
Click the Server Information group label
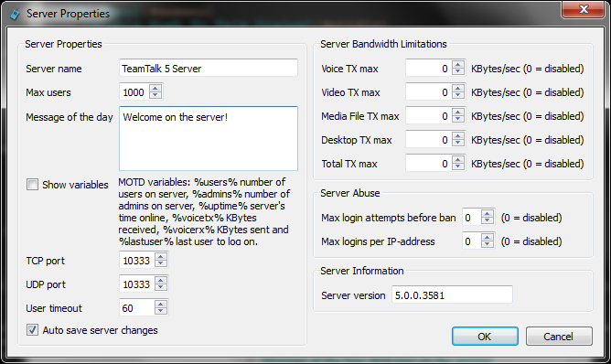coord(362,271)
